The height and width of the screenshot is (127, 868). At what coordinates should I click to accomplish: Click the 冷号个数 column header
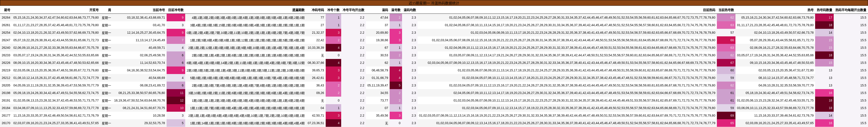click(333, 10)
